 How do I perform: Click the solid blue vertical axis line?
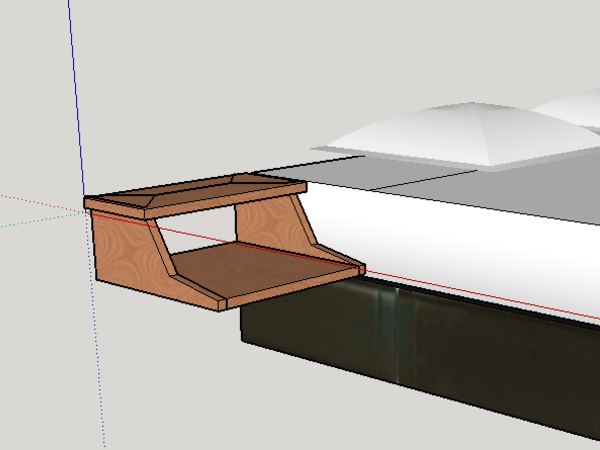(76, 100)
